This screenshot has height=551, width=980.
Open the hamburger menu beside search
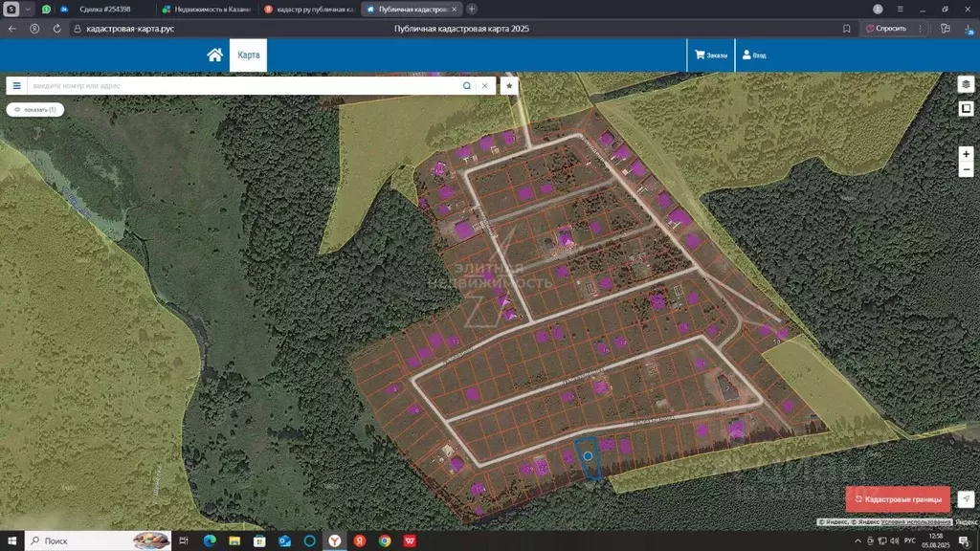pos(16,85)
